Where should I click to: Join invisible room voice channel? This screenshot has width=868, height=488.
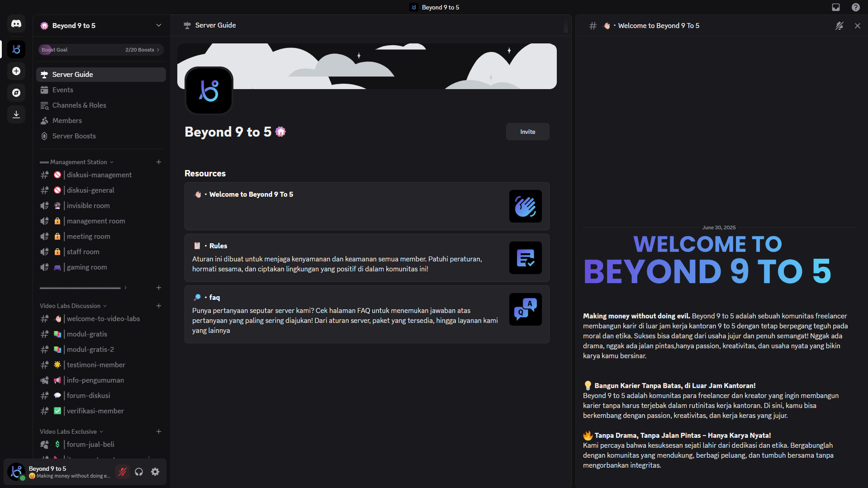coord(101,206)
